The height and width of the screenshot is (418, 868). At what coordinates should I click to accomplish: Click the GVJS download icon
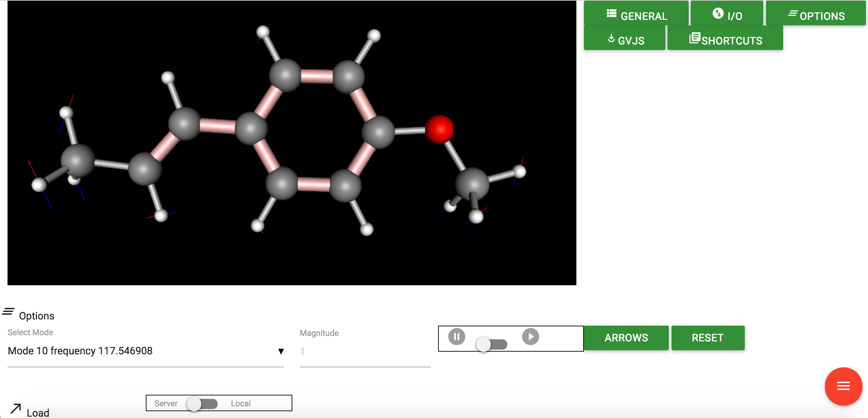tap(611, 39)
